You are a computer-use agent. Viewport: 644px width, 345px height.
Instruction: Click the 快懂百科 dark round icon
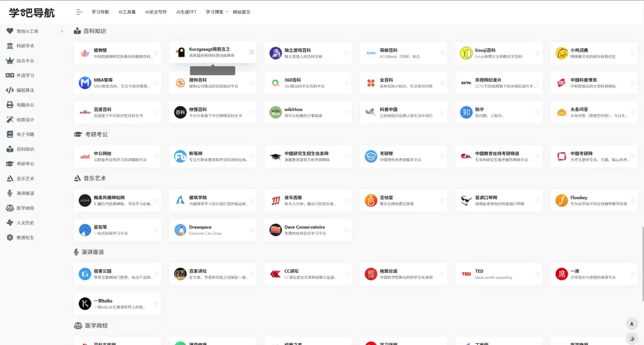180,112
